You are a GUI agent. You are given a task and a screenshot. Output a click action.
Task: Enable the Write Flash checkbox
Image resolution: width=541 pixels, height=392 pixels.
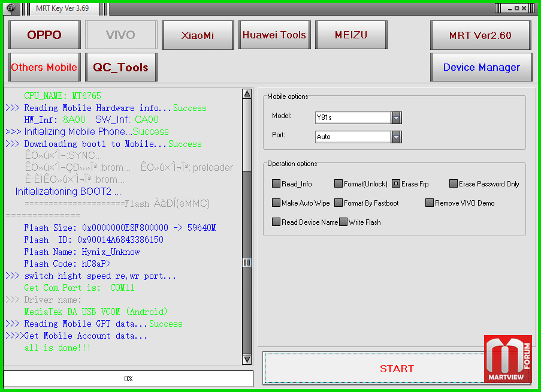tap(343, 222)
